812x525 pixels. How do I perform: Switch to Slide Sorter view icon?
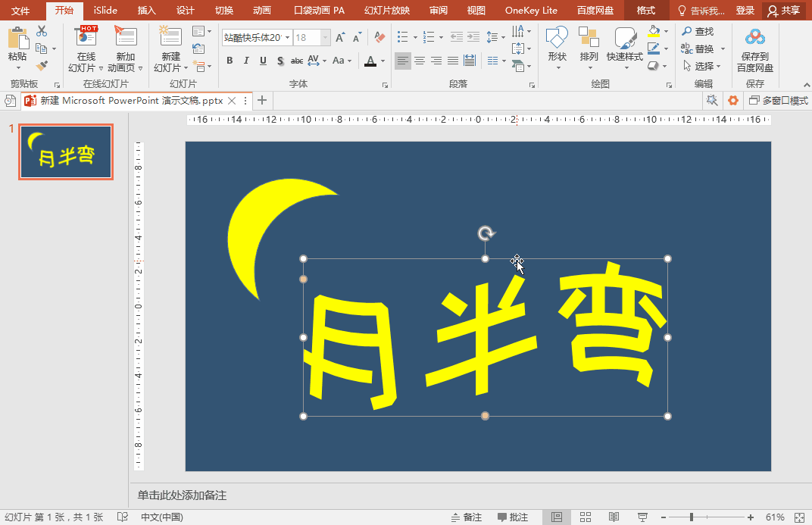pyautogui.click(x=586, y=517)
